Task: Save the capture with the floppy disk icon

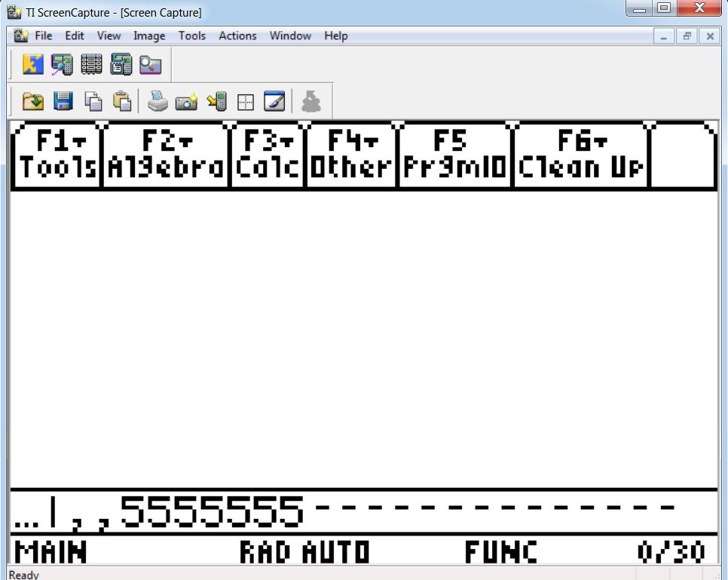Action: point(63,101)
